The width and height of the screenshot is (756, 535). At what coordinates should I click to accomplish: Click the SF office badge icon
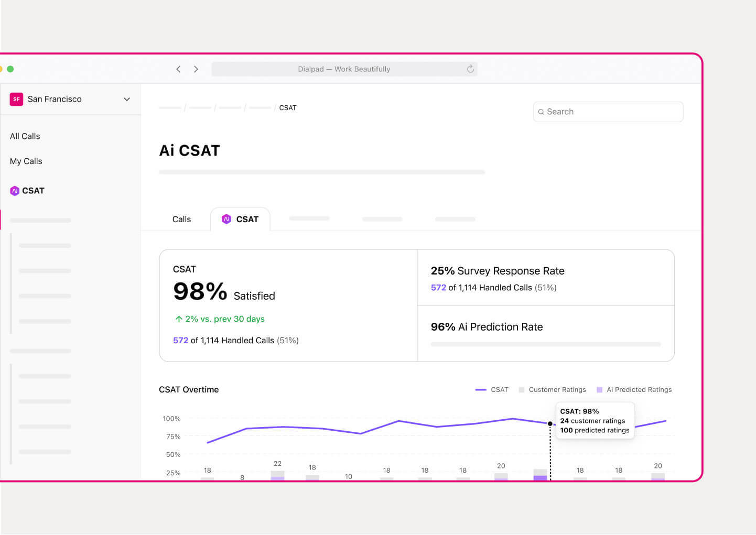[16, 99]
